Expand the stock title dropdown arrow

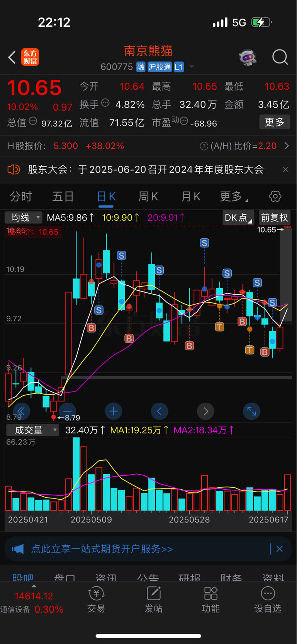coord(191,67)
